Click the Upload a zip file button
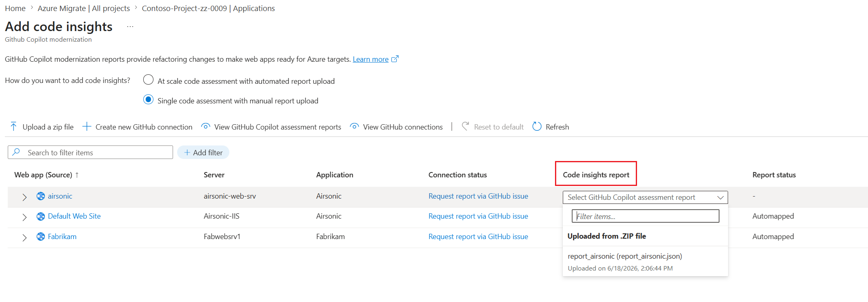 [42, 127]
